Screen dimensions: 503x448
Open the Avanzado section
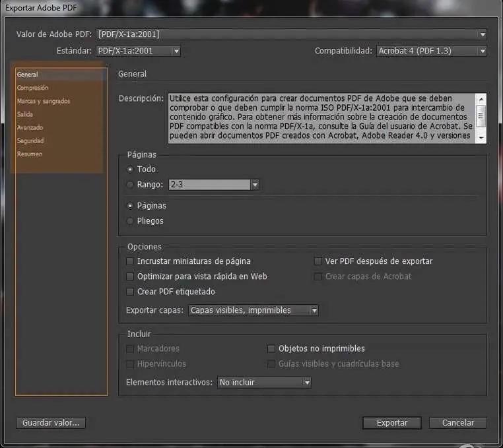30,127
